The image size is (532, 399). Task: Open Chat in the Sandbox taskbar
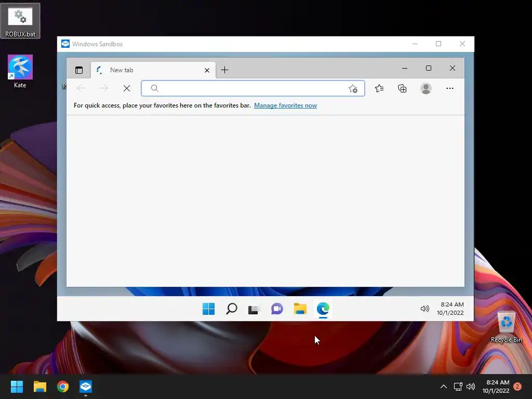click(277, 309)
